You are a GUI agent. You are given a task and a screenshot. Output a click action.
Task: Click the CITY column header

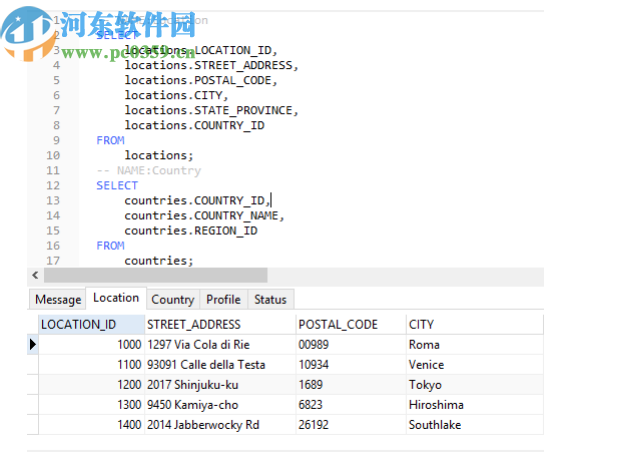tap(474, 324)
